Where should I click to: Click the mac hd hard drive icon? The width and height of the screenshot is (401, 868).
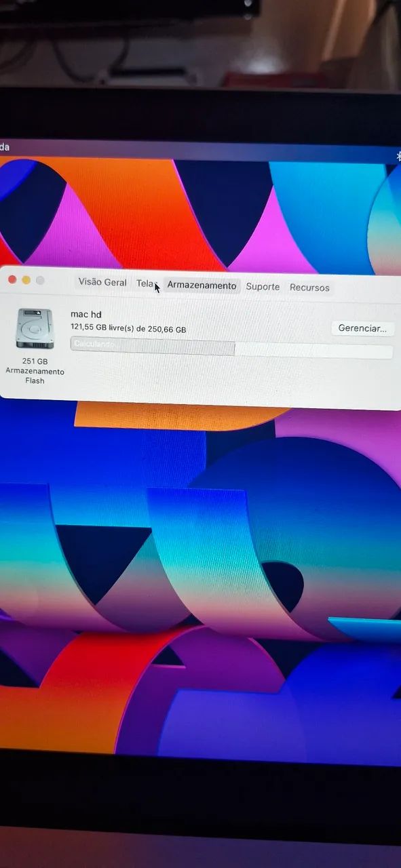[x=35, y=329]
